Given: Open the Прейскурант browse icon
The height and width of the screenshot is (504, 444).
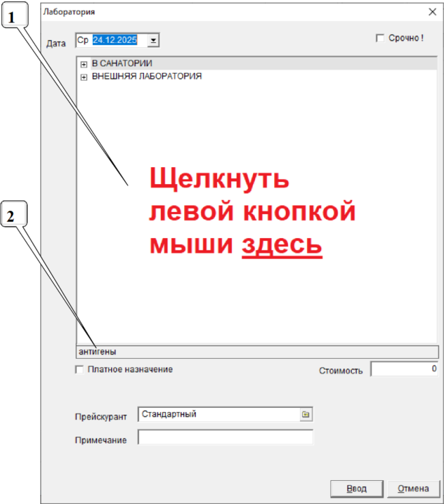Looking at the screenshot, I should click(x=306, y=415).
